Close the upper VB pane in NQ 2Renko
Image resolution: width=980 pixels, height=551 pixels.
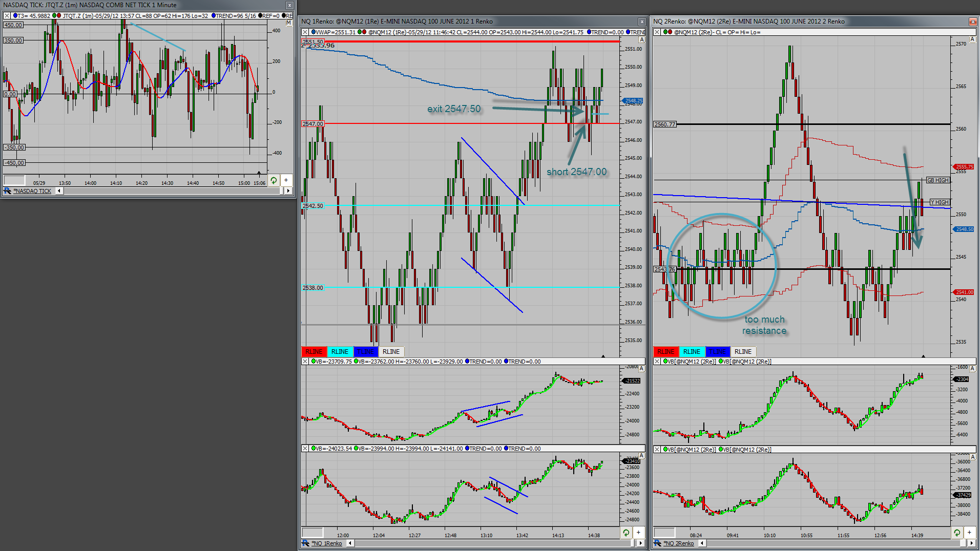click(657, 362)
